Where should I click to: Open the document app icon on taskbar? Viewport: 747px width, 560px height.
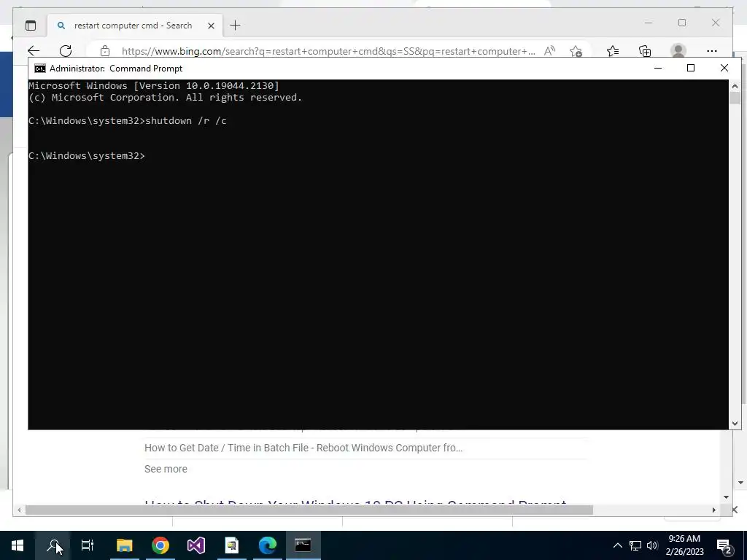pyautogui.click(x=231, y=545)
